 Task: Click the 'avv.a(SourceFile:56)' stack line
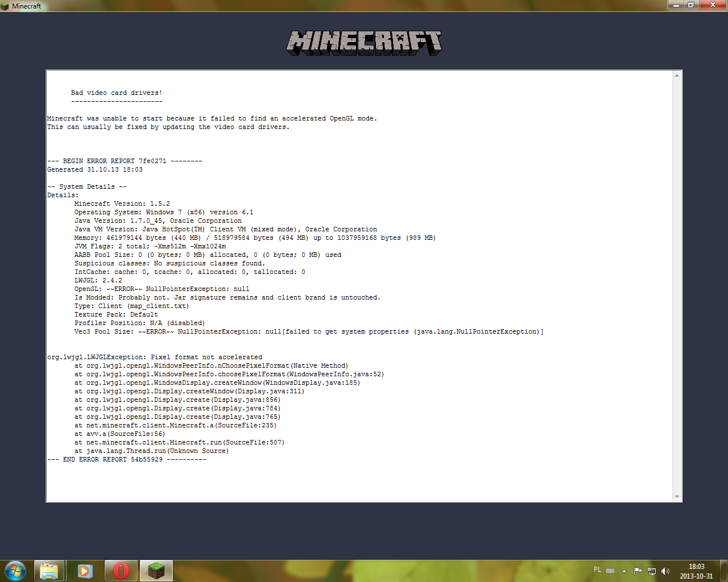120,434
